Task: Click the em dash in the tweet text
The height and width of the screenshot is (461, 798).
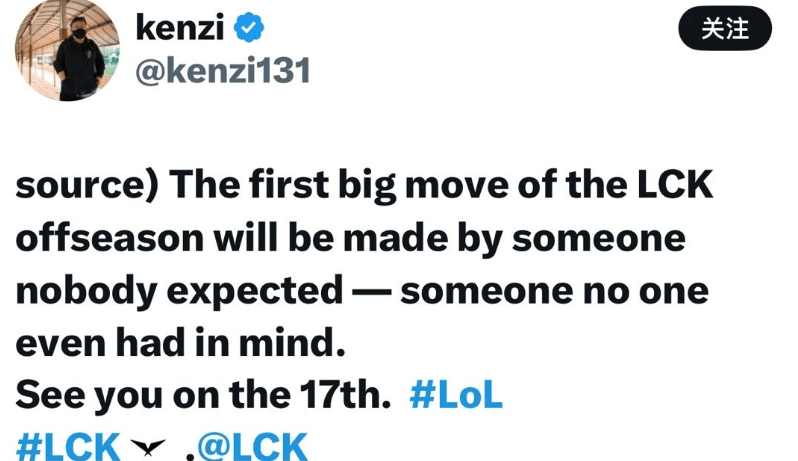Action: (369, 291)
